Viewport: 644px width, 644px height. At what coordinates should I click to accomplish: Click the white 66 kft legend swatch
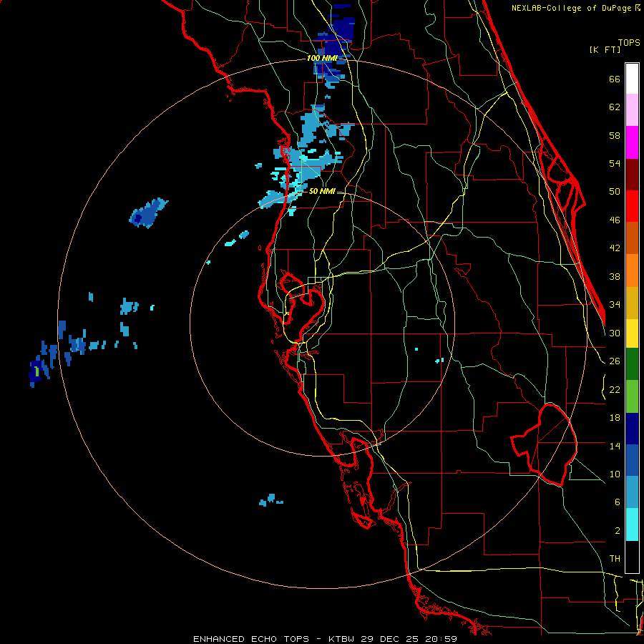(632, 79)
